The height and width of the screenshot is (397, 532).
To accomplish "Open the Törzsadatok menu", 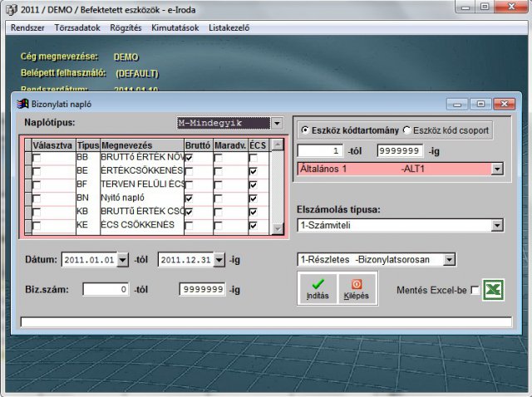I will (x=77, y=27).
